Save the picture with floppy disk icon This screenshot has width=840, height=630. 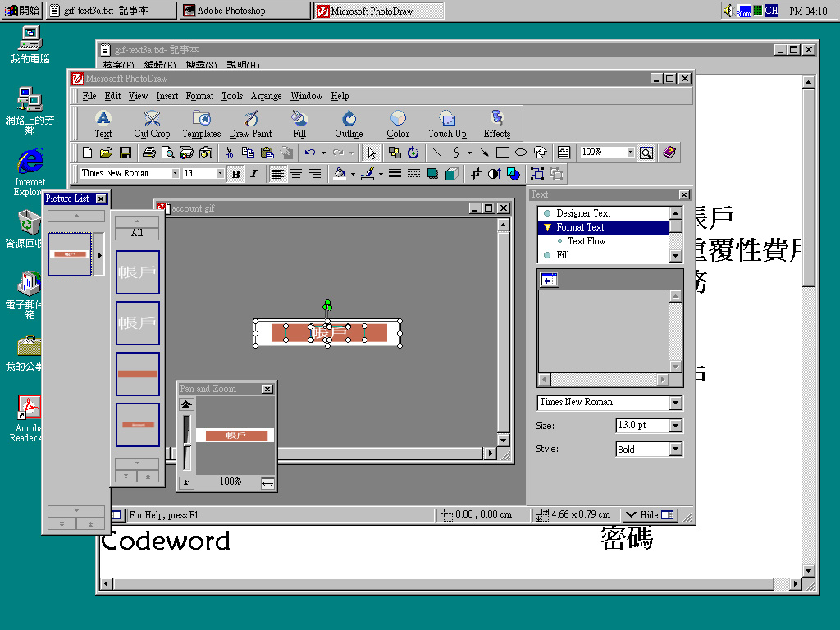pyautogui.click(x=126, y=153)
